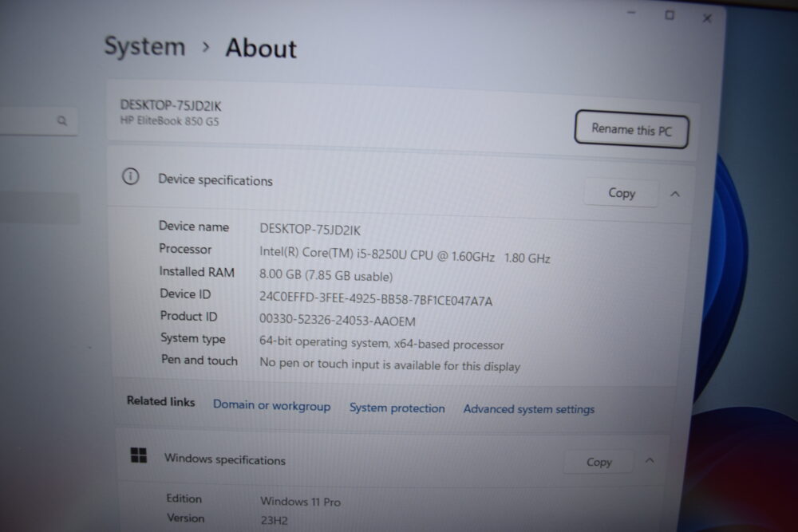Select the 64-bit operating system text
Screen dimensions: 798x532
click(x=381, y=343)
